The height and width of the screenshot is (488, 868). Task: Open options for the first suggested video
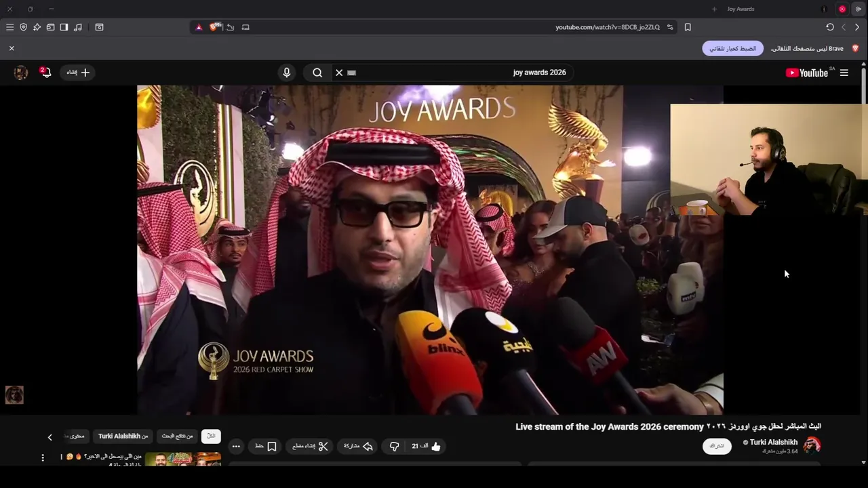43,457
